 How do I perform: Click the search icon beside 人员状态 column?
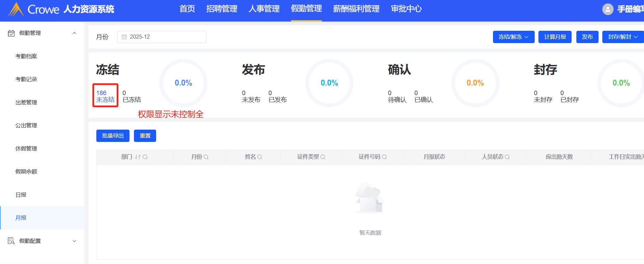pyautogui.click(x=507, y=157)
